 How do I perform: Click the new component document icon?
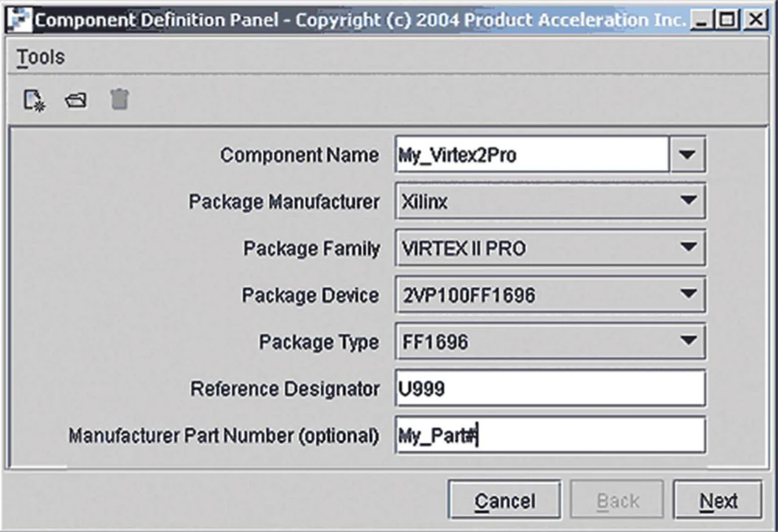click(x=33, y=100)
